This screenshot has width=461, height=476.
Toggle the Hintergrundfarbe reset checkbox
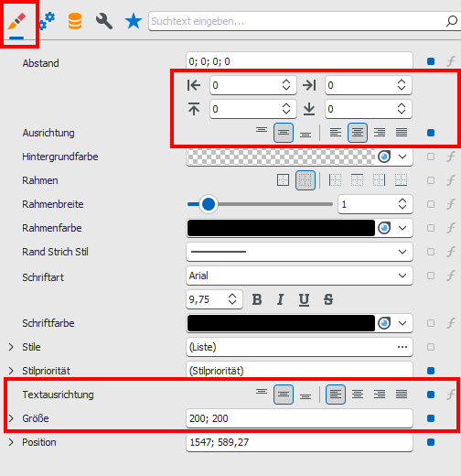click(431, 157)
